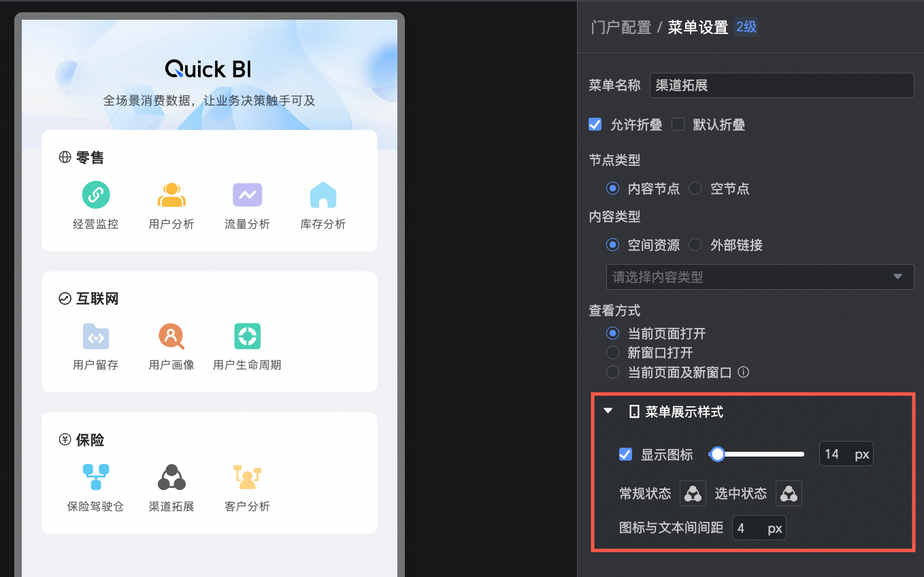Click the globe icon beside 零售
This screenshot has height=577, width=924.
(x=65, y=158)
